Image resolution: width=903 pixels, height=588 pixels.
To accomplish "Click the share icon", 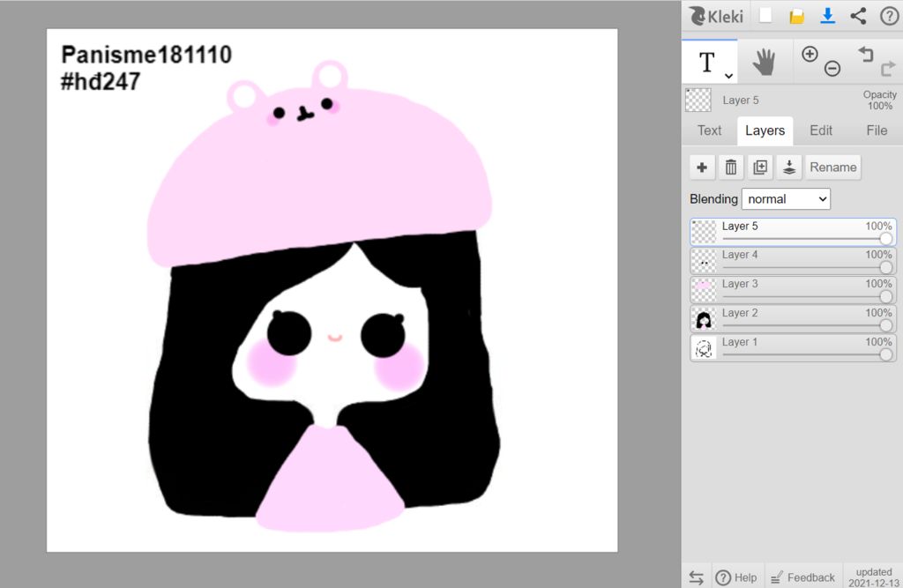I will [858, 16].
